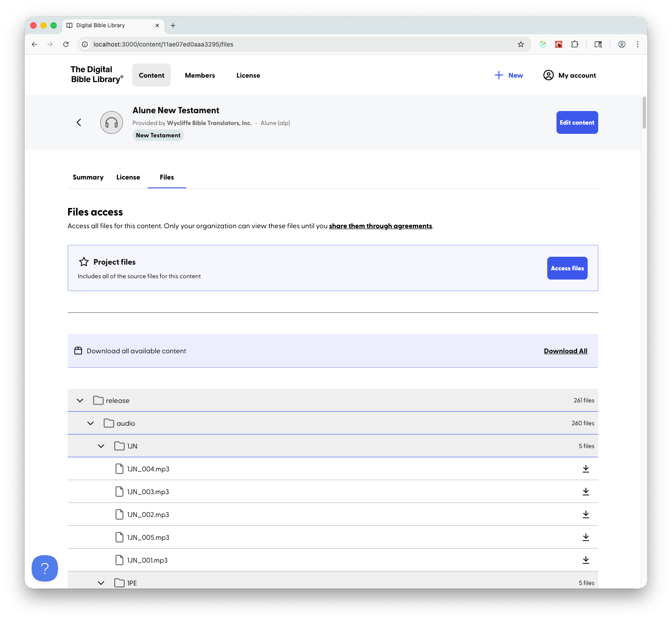Click the 1JN_004.mp3 file icon

click(119, 469)
